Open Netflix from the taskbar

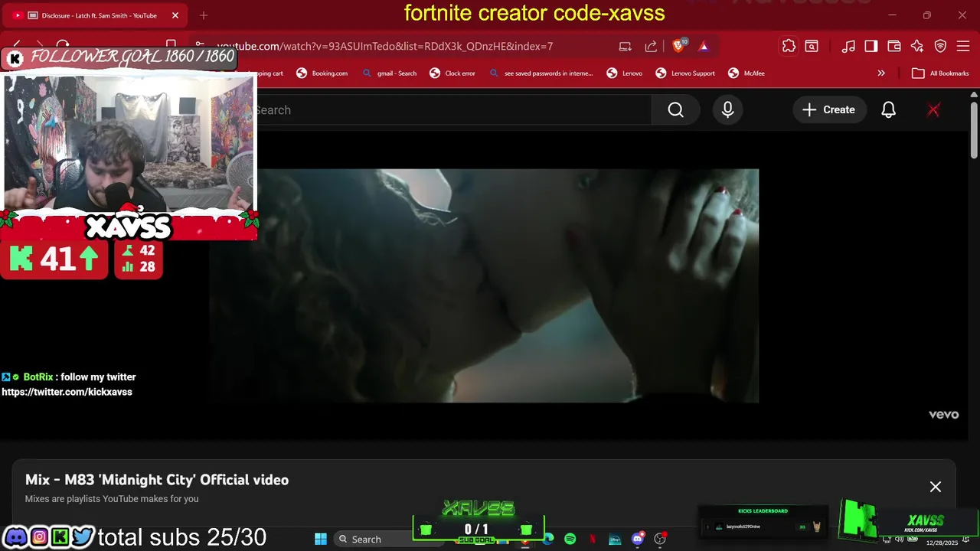pos(593,539)
